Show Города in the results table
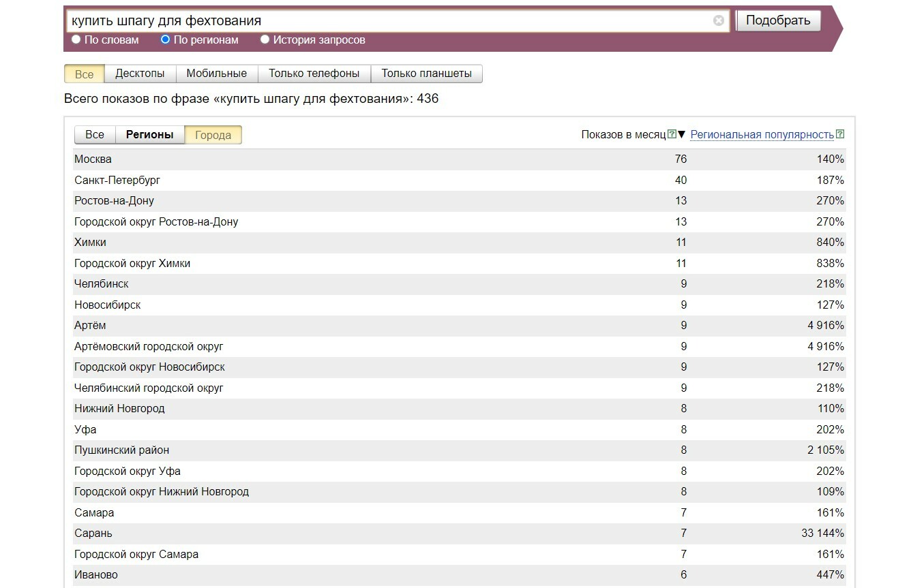This screenshot has width=911, height=588. point(213,135)
